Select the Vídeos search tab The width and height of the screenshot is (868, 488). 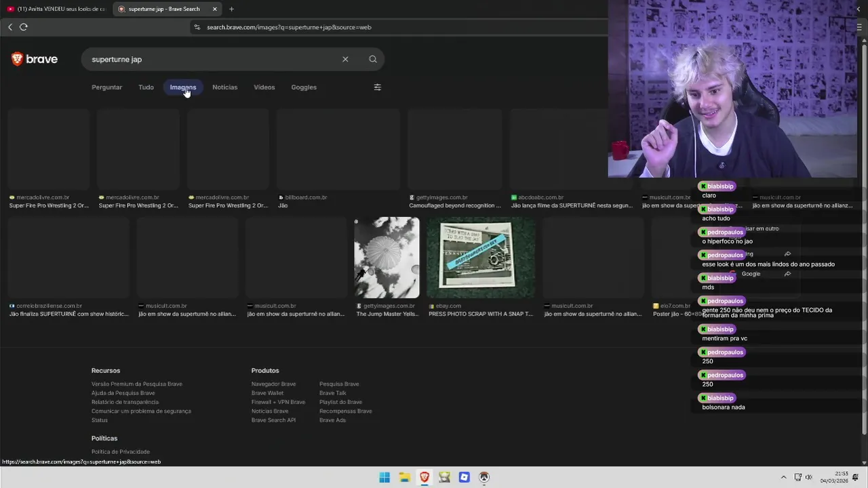tap(264, 87)
